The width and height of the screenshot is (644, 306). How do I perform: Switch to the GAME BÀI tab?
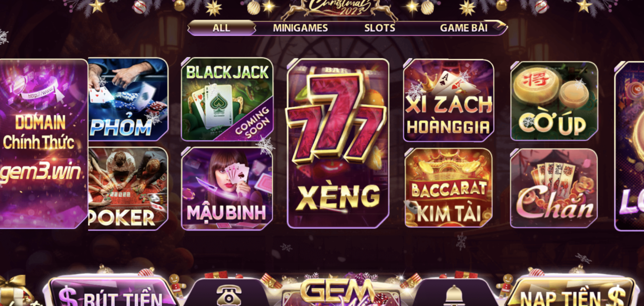point(464,28)
